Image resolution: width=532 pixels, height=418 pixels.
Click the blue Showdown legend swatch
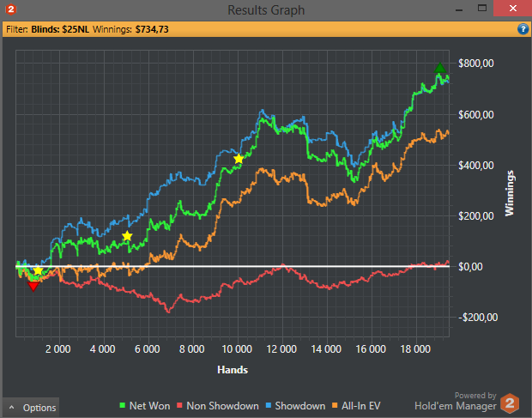(269, 405)
